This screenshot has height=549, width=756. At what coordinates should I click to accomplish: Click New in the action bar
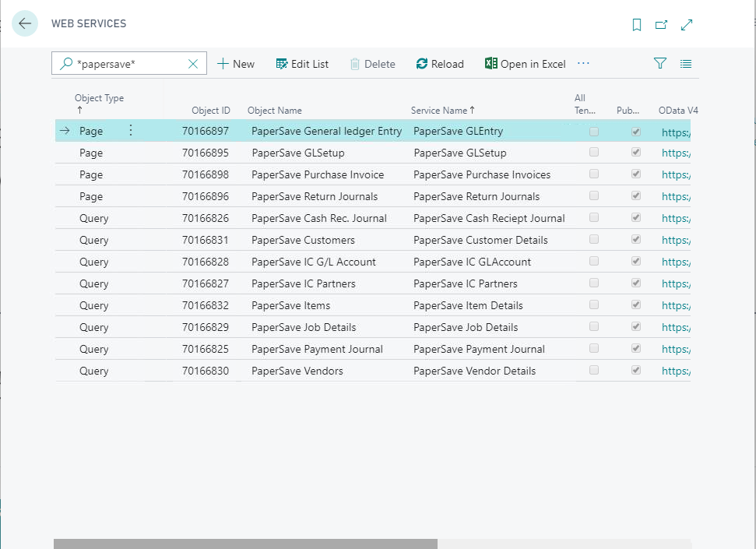coord(236,64)
